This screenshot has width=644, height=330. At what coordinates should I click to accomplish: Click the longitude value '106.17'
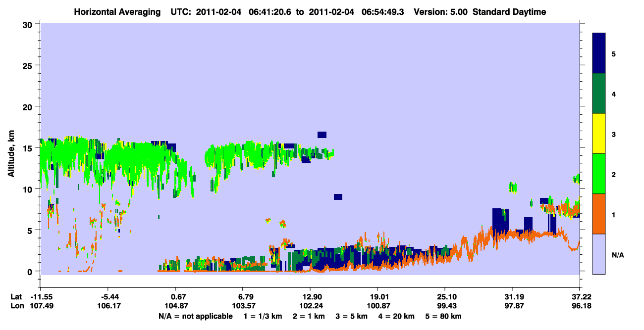pyautogui.click(x=109, y=306)
